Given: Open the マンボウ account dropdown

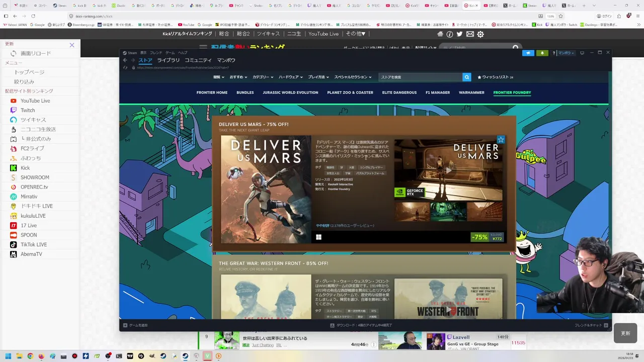Looking at the screenshot, I should [567, 53].
